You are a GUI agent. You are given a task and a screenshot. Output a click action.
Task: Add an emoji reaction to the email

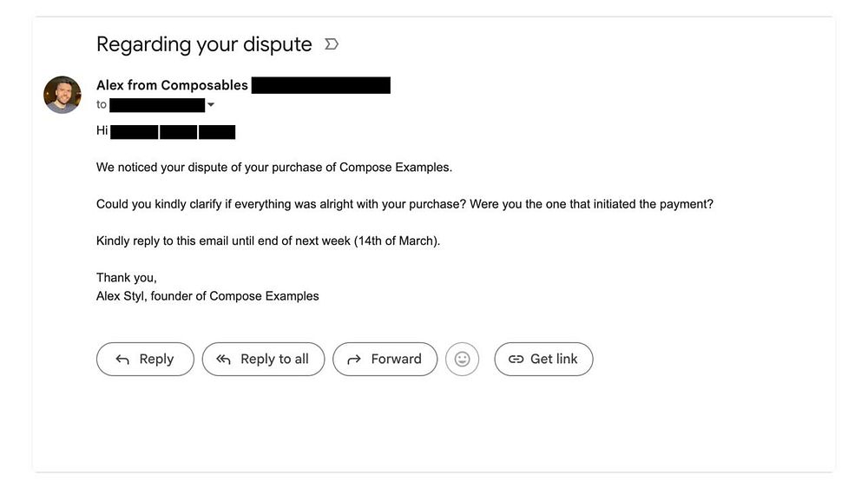[x=462, y=359]
